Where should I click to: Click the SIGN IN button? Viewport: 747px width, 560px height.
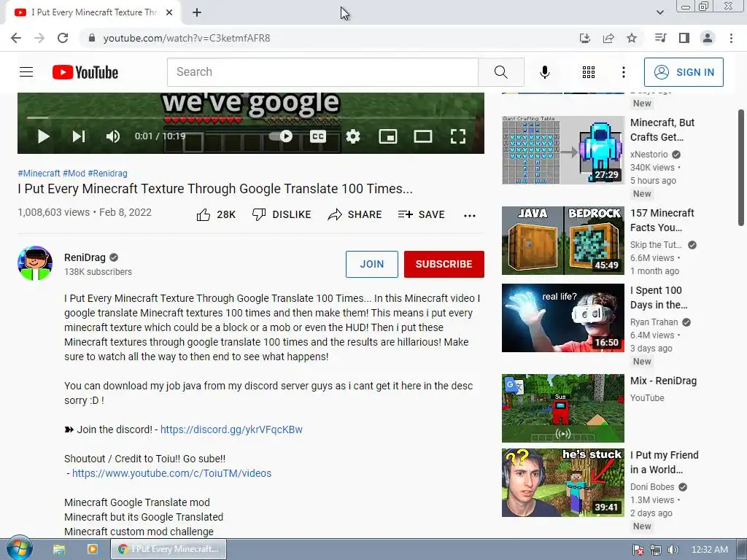tap(684, 72)
